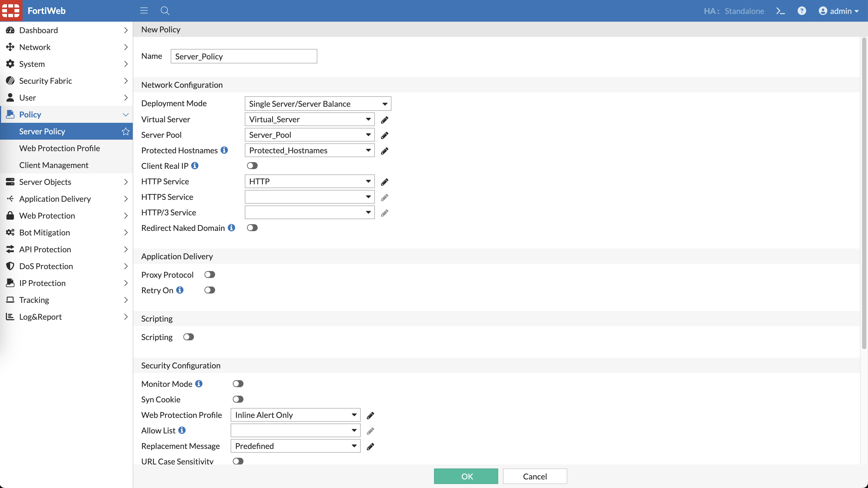Image resolution: width=868 pixels, height=488 pixels.
Task: Open Web Protection Profile sidebar item
Action: pos(59,148)
